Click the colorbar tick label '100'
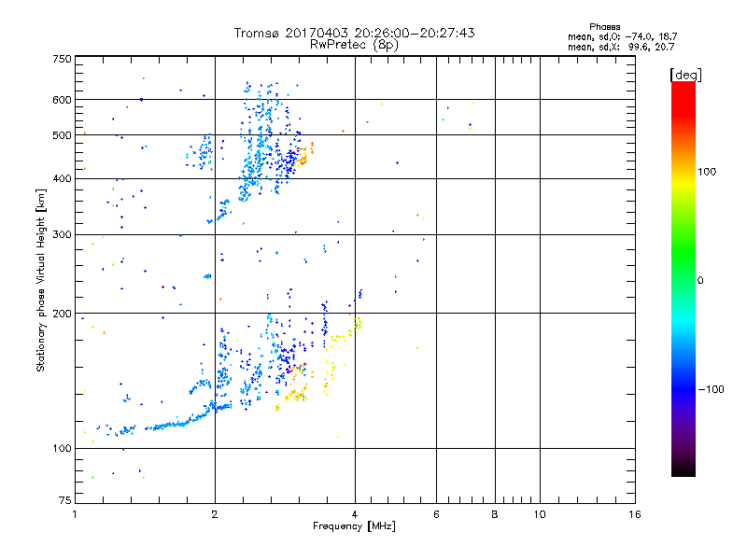This screenshot has height=560, width=747. [x=707, y=172]
